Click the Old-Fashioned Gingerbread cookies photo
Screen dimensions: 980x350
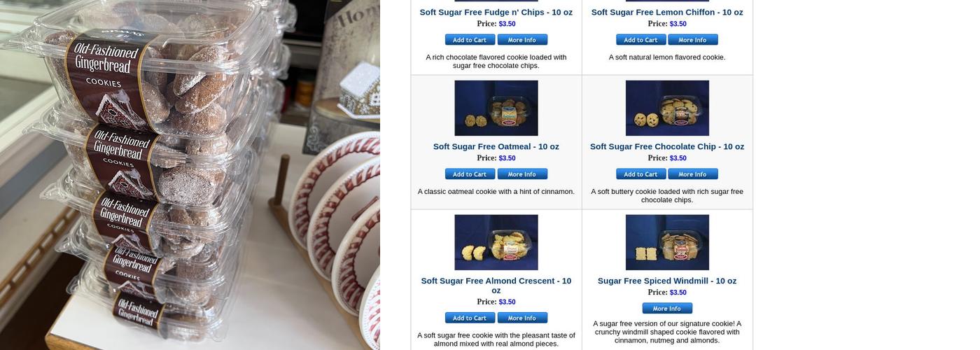190,175
